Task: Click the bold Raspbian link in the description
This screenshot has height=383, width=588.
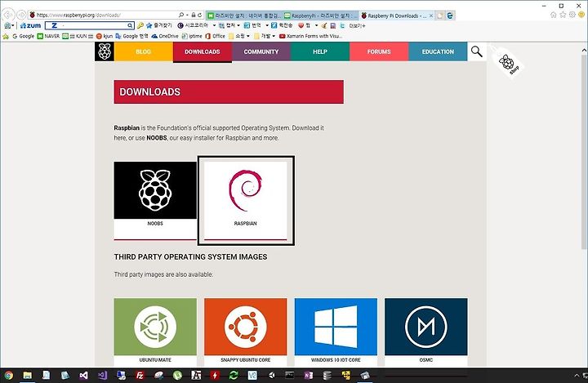Action: click(x=127, y=128)
